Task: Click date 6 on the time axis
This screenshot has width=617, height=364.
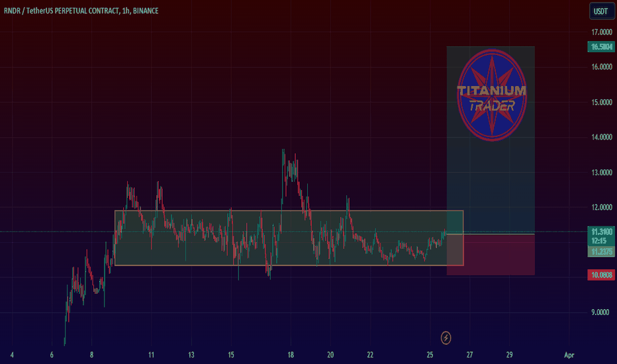Action: click(52, 355)
